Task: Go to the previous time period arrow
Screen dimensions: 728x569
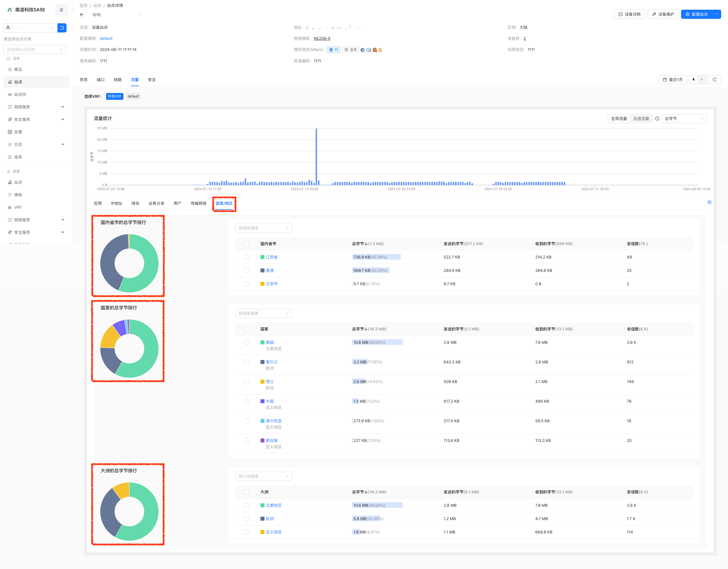Action: [693, 80]
